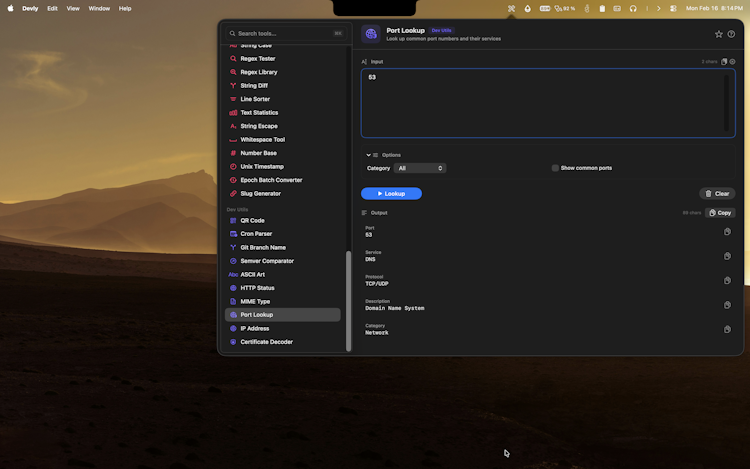Viewport: 750px width, 469px height.
Task: Open the Regex Tester tool
Action: [282, 58]
